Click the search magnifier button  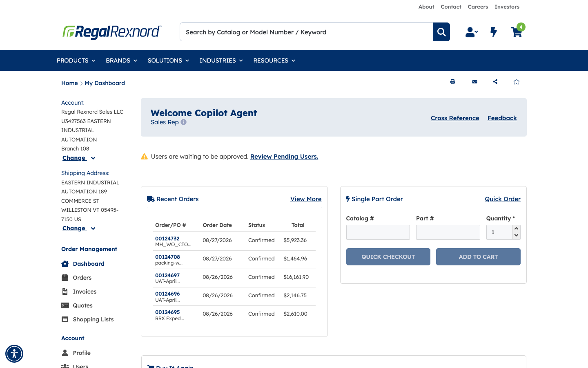tap(441, 32)
